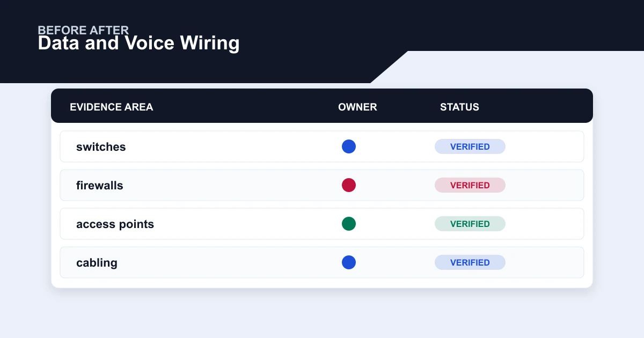This screenshot has width=644, height=338.
Task: Click the VERIFIED badge in switches row
Action: [470, 146]
